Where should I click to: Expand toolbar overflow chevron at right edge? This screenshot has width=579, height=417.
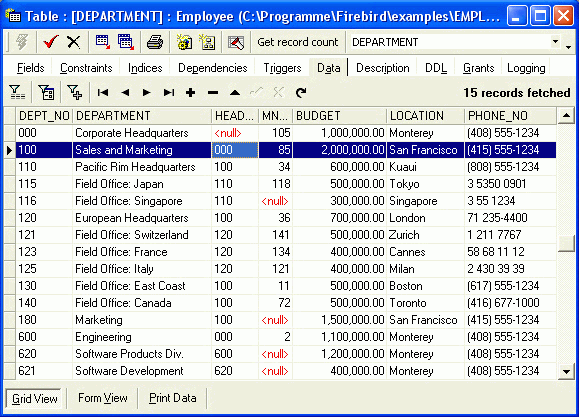569,47
